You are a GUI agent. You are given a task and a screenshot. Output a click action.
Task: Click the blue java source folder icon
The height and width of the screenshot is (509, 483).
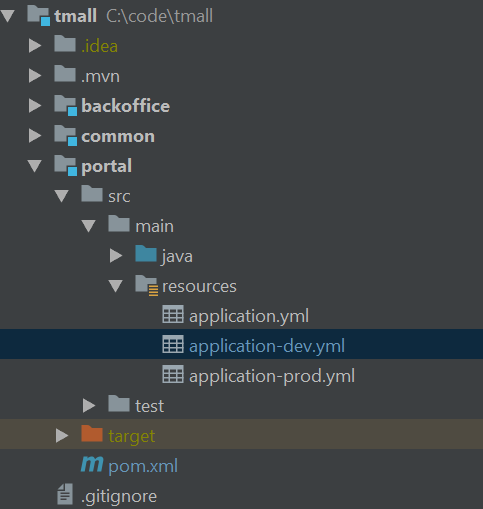pyautogui.click(x=146, y=254)
